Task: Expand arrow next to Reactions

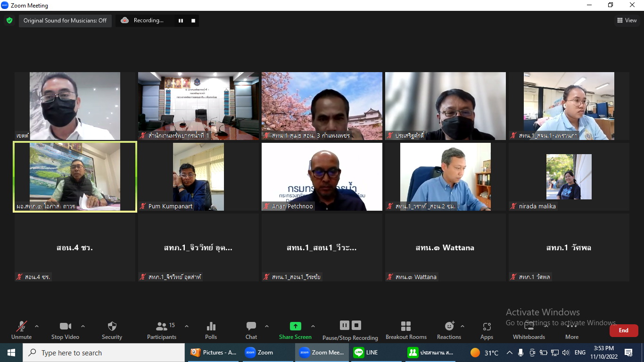Action: point(462,326)
